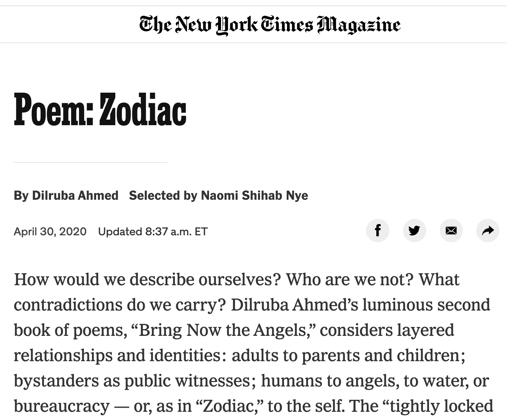
Task: Click the short divider line below the headline
Action: point(91,162)
